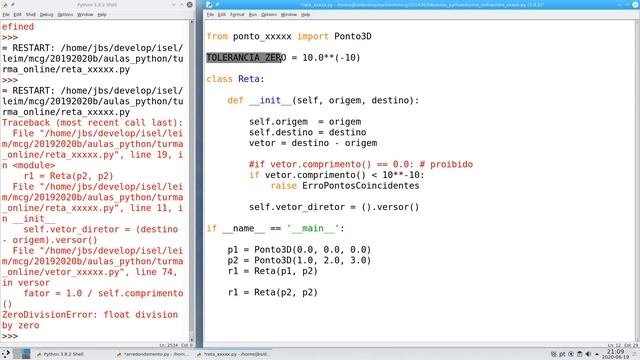Open Options menu in Python Shell window
The image size is (640, 360).
65,15
